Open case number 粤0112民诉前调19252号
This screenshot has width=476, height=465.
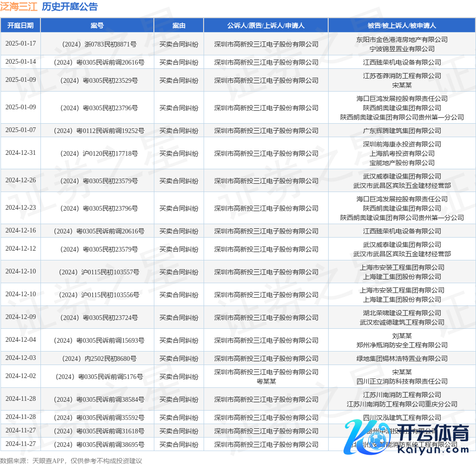(x=98, y=131)
